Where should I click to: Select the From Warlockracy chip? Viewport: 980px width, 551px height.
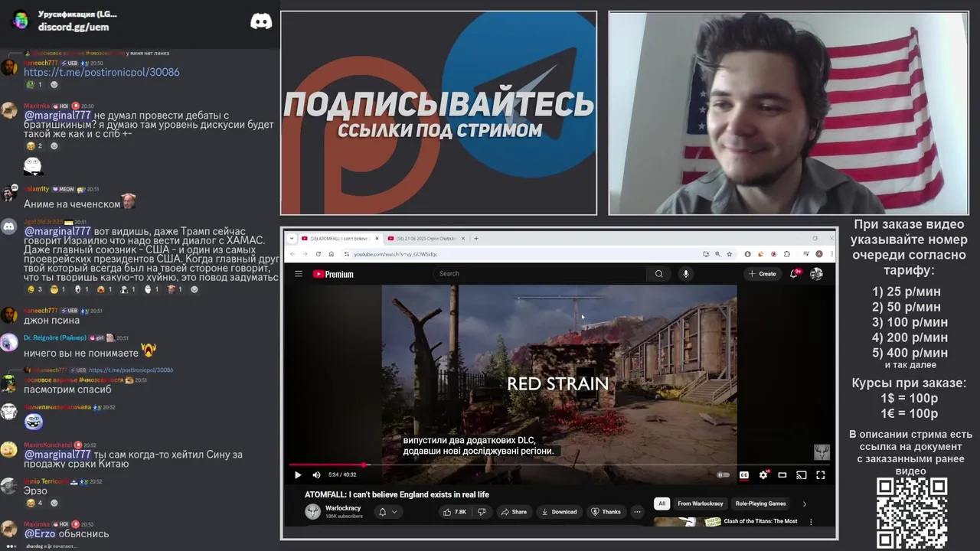point(701,504)
